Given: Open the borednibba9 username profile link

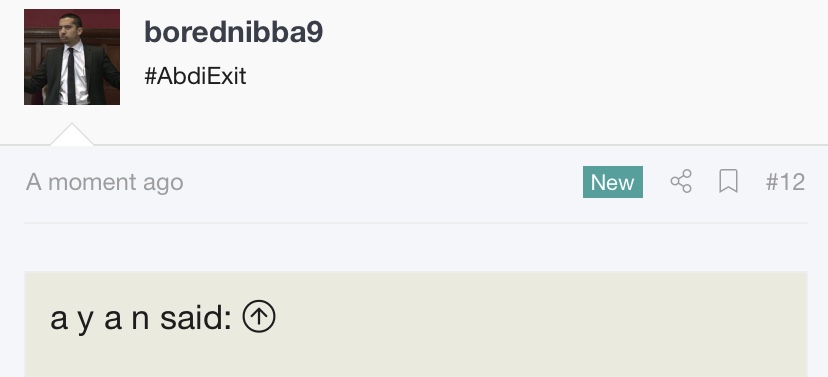Looking at the screenshot, I should pos(233,32).
